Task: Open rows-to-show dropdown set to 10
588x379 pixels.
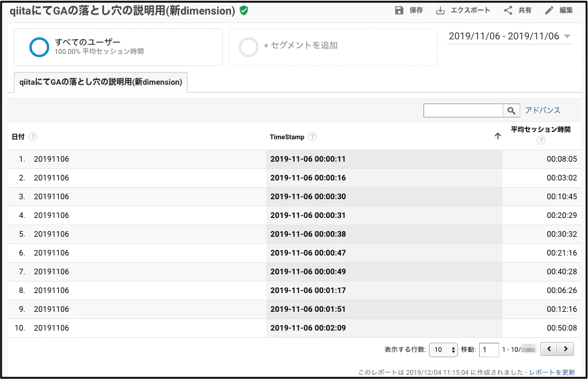Action: point(443,350)
